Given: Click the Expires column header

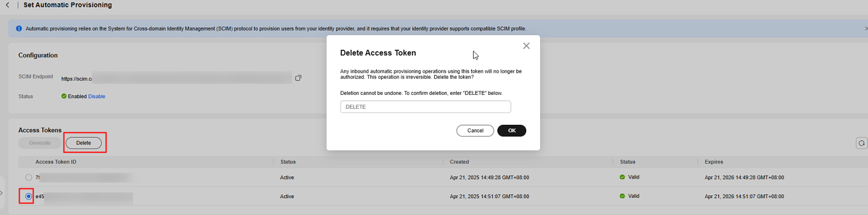Looking at the screenshot, I should pyautogui.click(x=714, y=162).
